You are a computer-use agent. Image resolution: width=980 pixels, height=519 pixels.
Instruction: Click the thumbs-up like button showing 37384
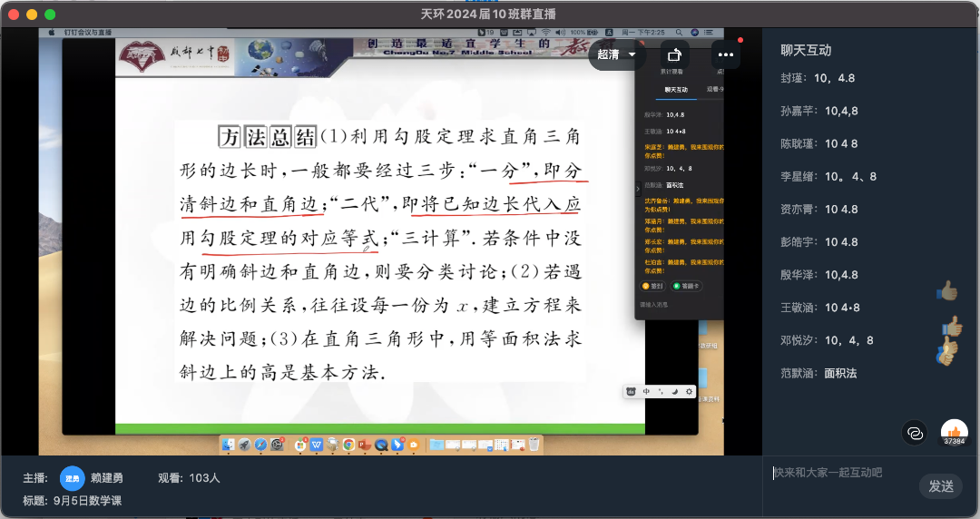point(954,433)
